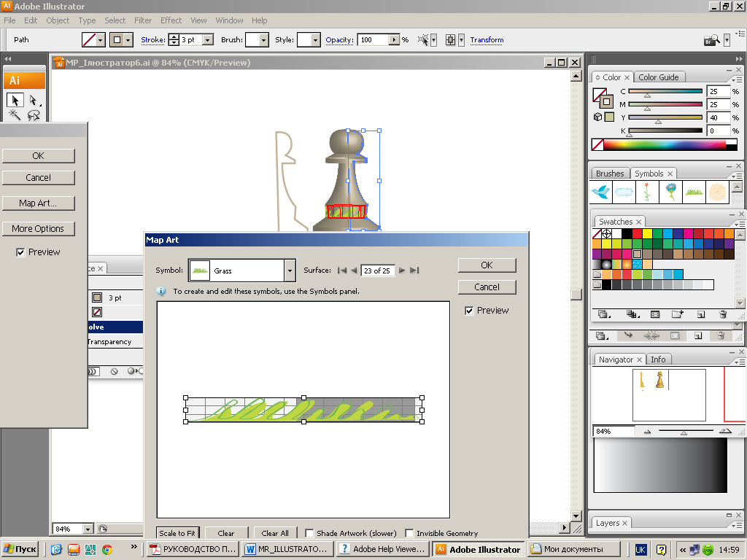747x560 pixels.
Task: Go to previous surface in Map Art
Action: (x=354, y=270)
